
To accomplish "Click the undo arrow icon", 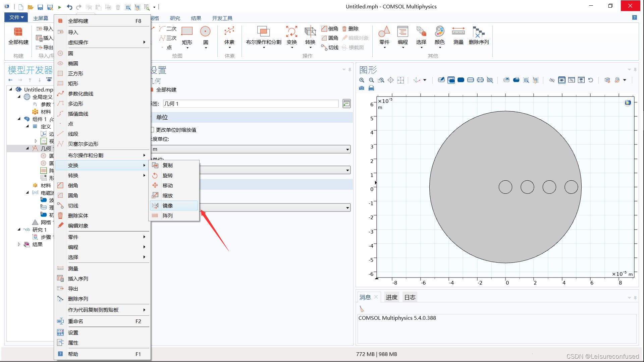I will click(x=69, y=7).
